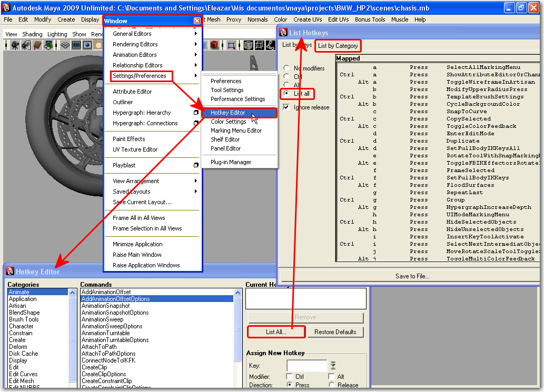The width and height of the screenshot is (544, 392).
Task: Enable the Ctrl modifier checkbox in Hotkey Editor
Action: click(289, 376)
